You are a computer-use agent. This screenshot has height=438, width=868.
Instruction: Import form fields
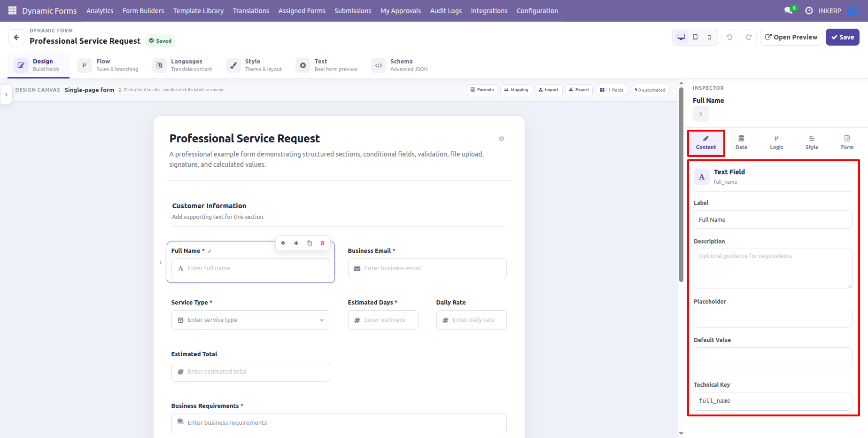tap(549, 90)
